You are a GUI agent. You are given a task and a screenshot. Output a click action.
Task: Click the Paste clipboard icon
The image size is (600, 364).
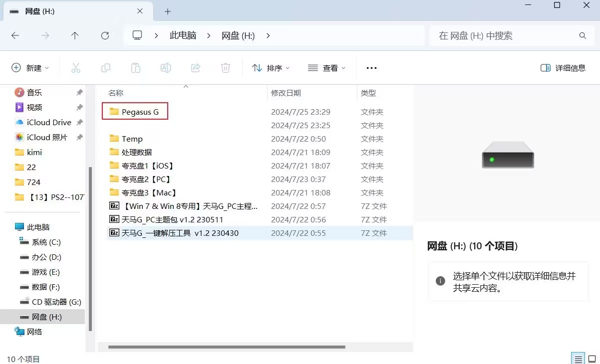[x=136, y=68]
